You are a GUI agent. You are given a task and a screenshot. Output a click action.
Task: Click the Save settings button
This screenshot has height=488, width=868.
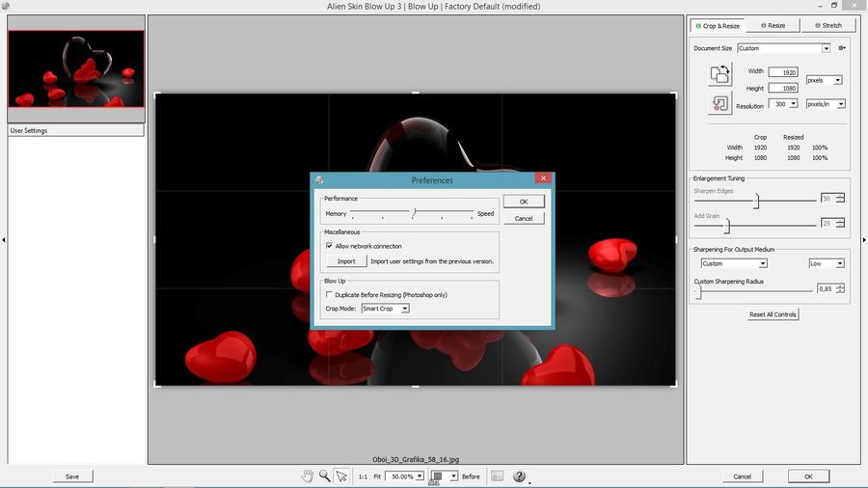coord(72,476)
